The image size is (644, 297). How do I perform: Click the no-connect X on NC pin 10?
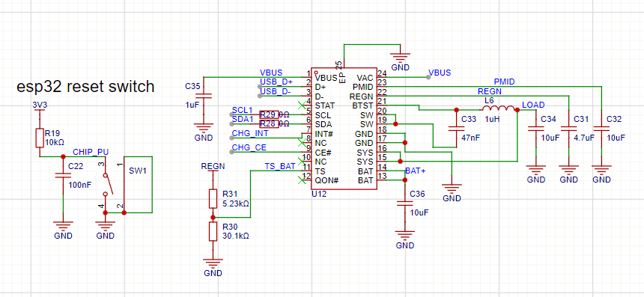pos(302,161)
